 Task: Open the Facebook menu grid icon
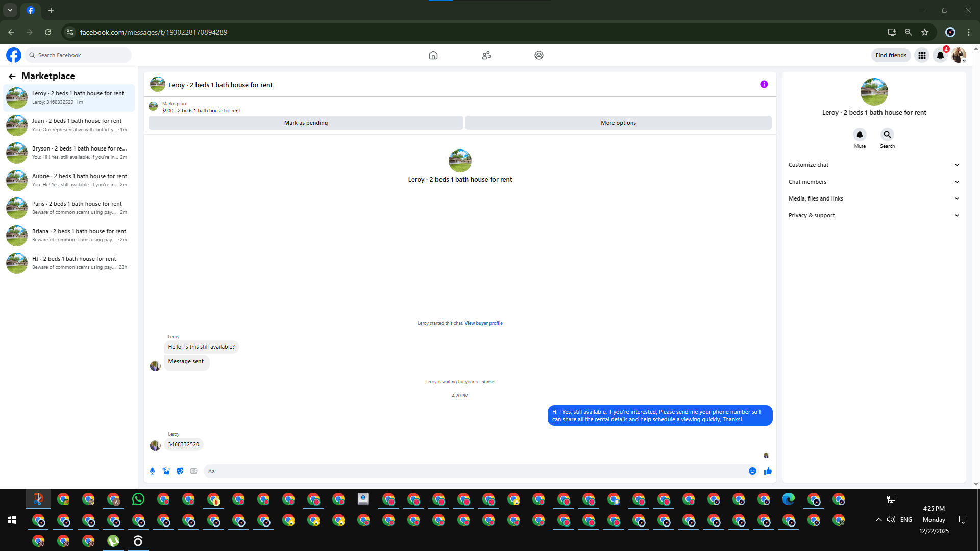[922, 55]
